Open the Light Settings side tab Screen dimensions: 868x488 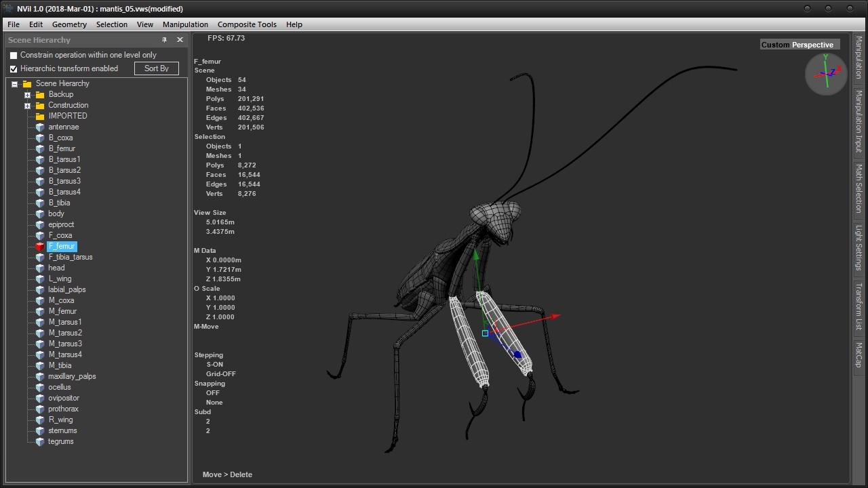(x=859, y=247)
